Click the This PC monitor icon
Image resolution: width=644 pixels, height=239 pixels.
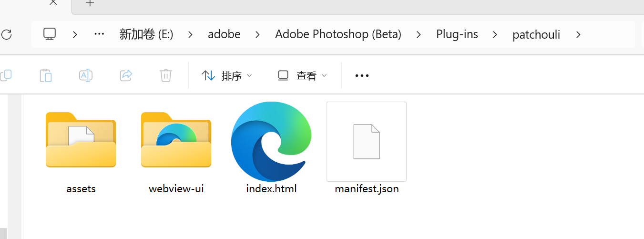pos(50,34)
